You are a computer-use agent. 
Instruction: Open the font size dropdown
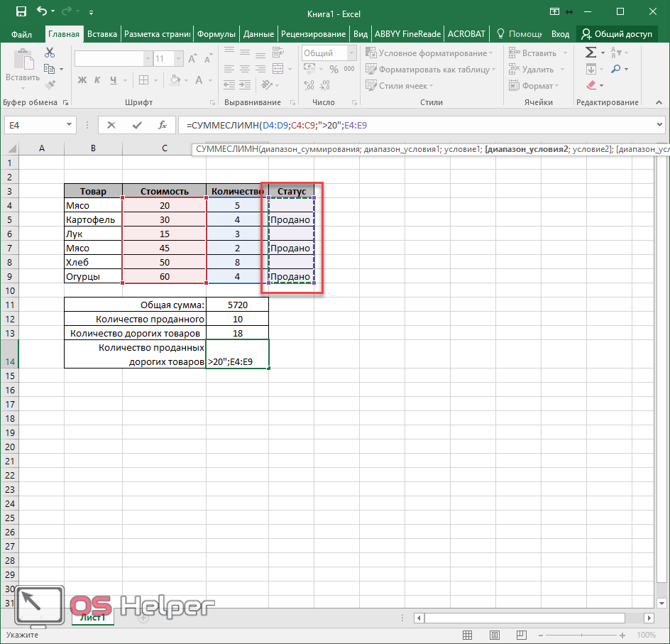click(x=179, y=59)
